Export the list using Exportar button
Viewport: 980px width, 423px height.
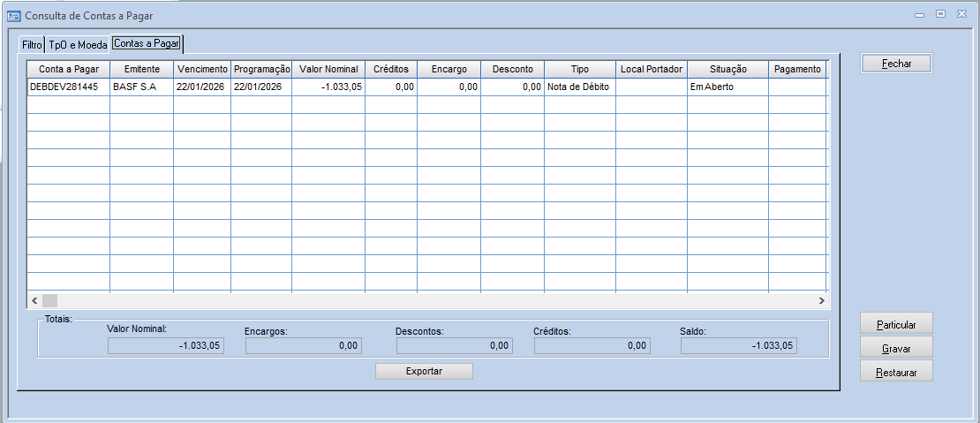(424, 371)
